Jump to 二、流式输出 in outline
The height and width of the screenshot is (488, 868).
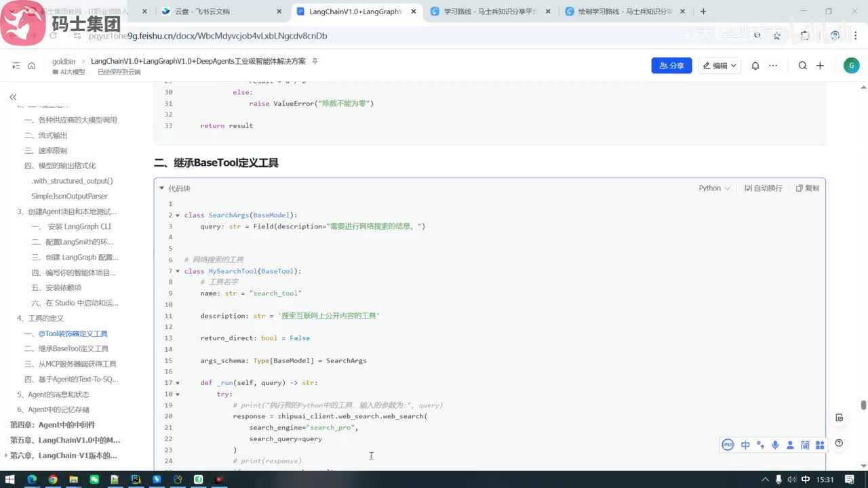pos(46,136)
